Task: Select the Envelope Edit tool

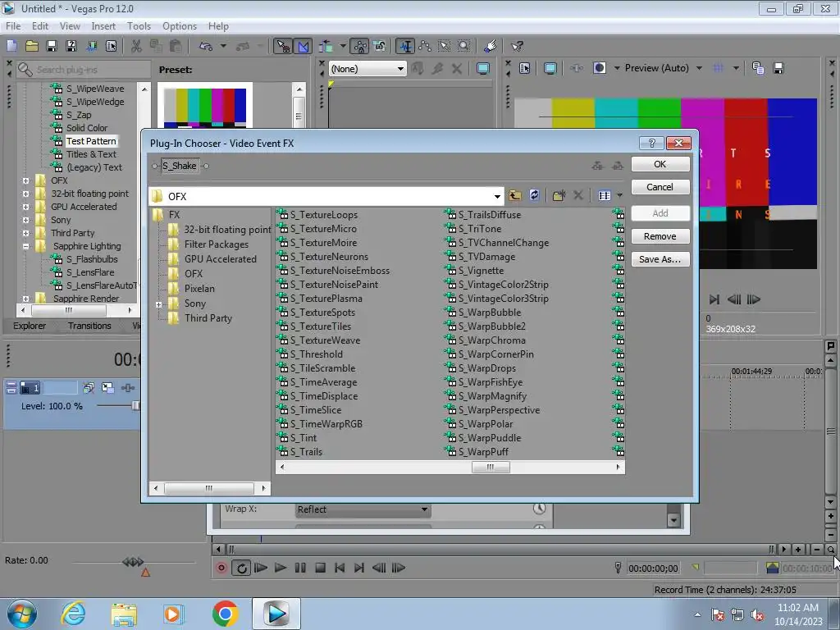Action: (x=425, y=46)
